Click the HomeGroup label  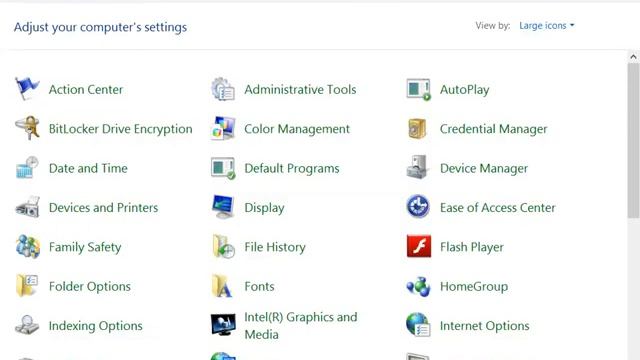pyautogui.click(x=474, y=287)
